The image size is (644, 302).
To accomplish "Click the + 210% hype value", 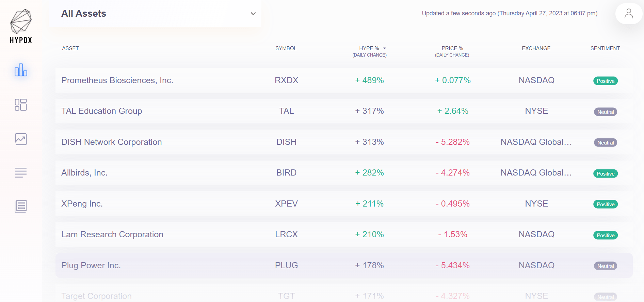I will click(x=369, y=235).
